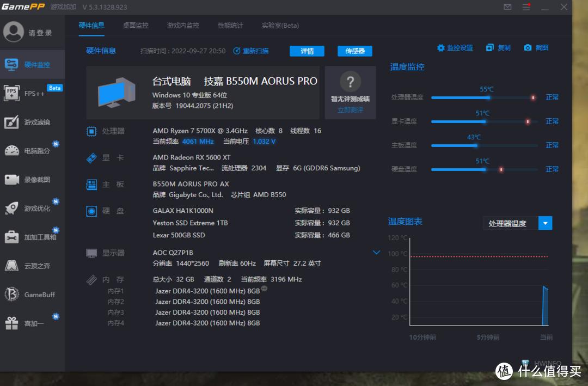
Task: Click the user avatar login icon
Action: tap(14, 32)
